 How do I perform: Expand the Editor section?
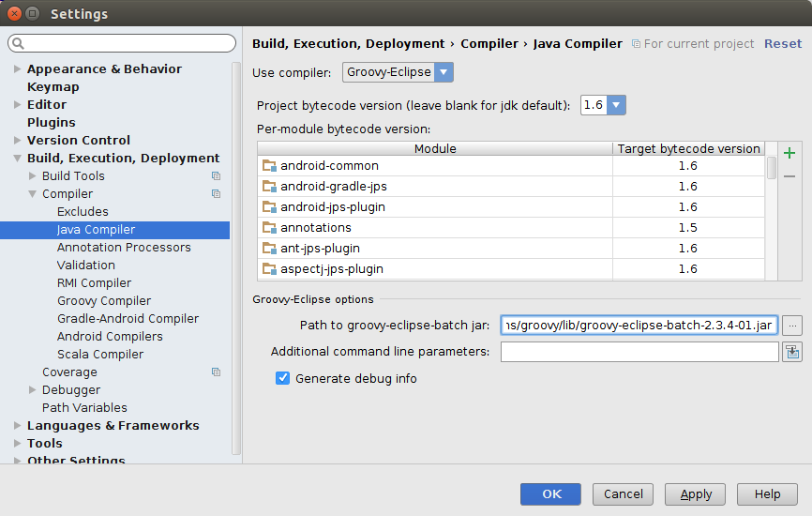[x=17, y=105]
